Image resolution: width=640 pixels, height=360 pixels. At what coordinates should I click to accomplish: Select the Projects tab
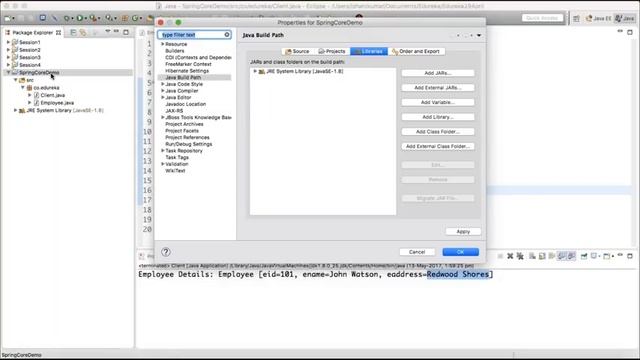point(332,51)
